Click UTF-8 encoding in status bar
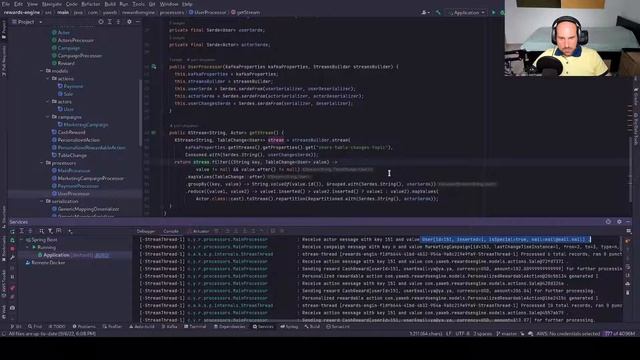The height and width of the screenshot is (360, 640). pyautogui.click(x=462, y=333)
